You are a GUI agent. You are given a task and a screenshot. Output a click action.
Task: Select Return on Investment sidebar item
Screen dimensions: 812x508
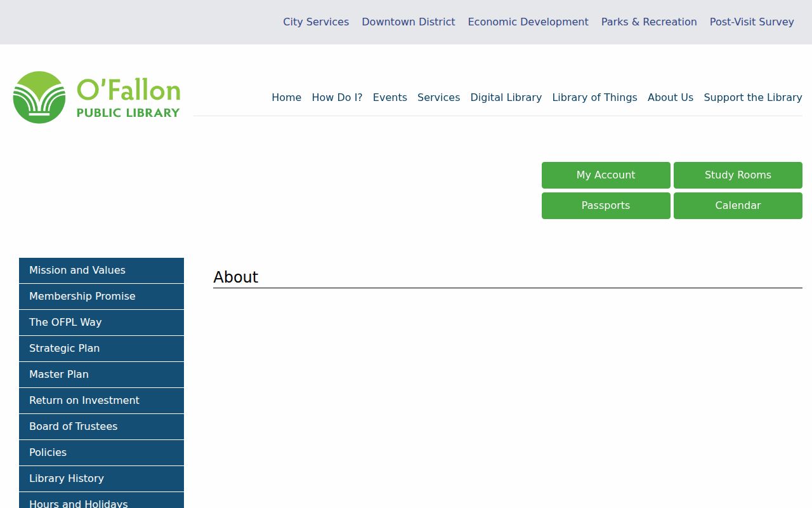pos(101,401)
